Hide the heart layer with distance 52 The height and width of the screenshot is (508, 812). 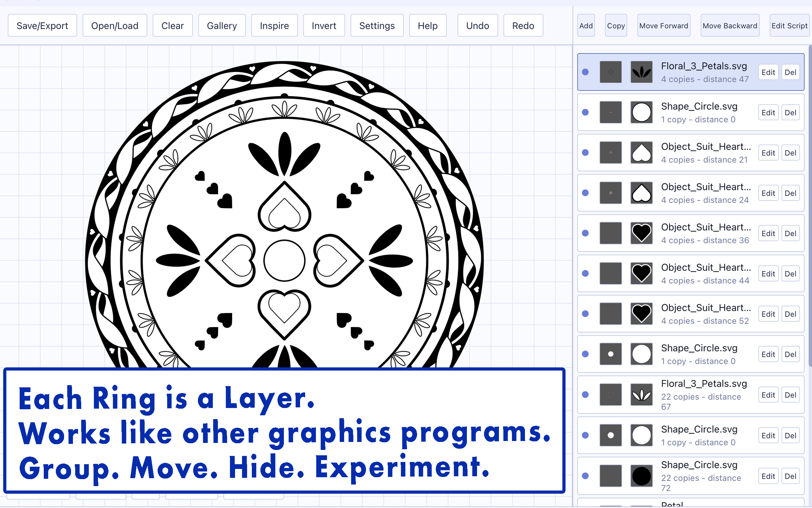pos(585,314)
